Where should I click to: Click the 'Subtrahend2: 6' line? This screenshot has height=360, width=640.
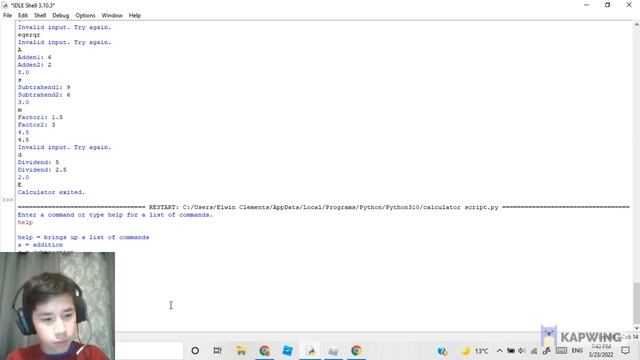click(x=44, y=95)
